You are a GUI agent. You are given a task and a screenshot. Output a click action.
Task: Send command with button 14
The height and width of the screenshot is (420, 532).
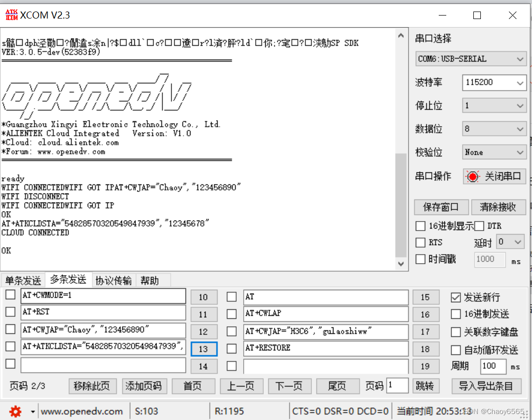[204, 366]
